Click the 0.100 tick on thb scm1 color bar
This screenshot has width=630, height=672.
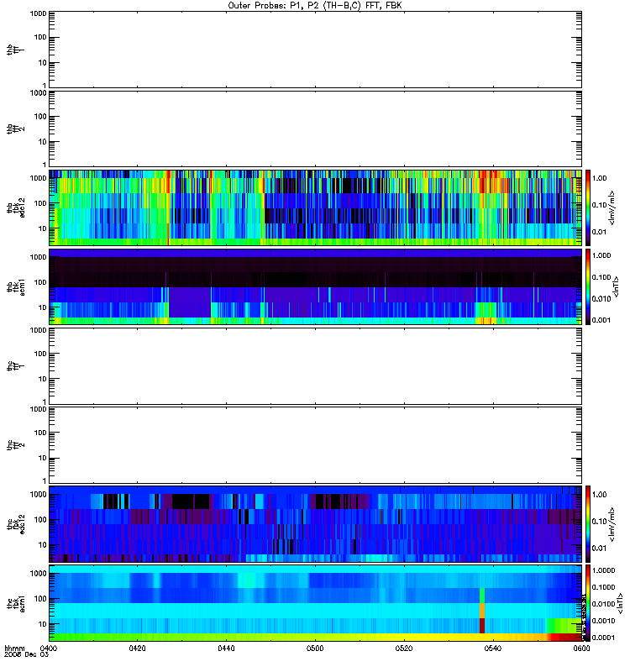[x=601, y=277]
